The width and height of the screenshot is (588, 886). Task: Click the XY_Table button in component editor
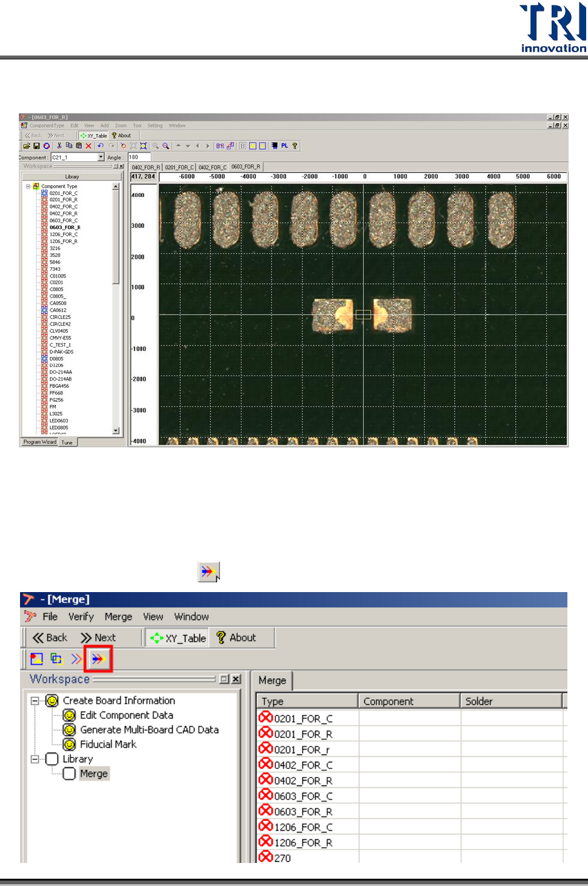point(93,136)
